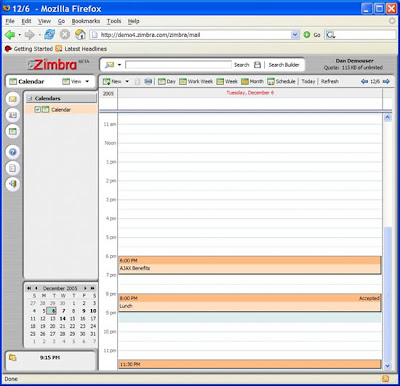The height and width of the screenshot is (386, 400).
Task: Open the Help menu
Action: [x=133, y=21]
